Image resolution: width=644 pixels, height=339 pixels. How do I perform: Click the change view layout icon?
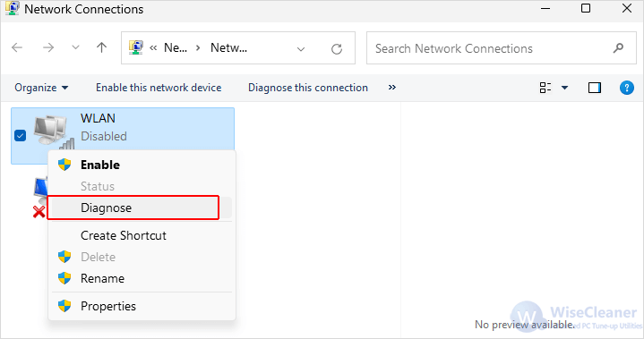545,88
